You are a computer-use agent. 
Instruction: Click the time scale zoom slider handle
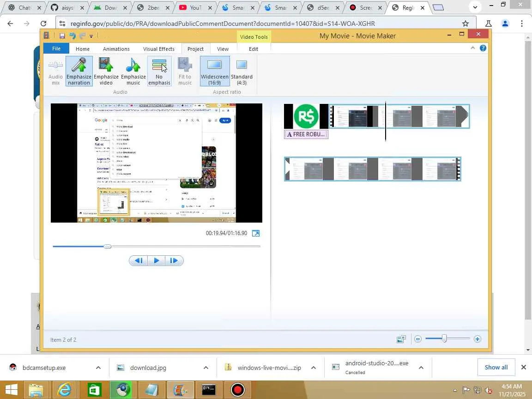click(444, 339)
